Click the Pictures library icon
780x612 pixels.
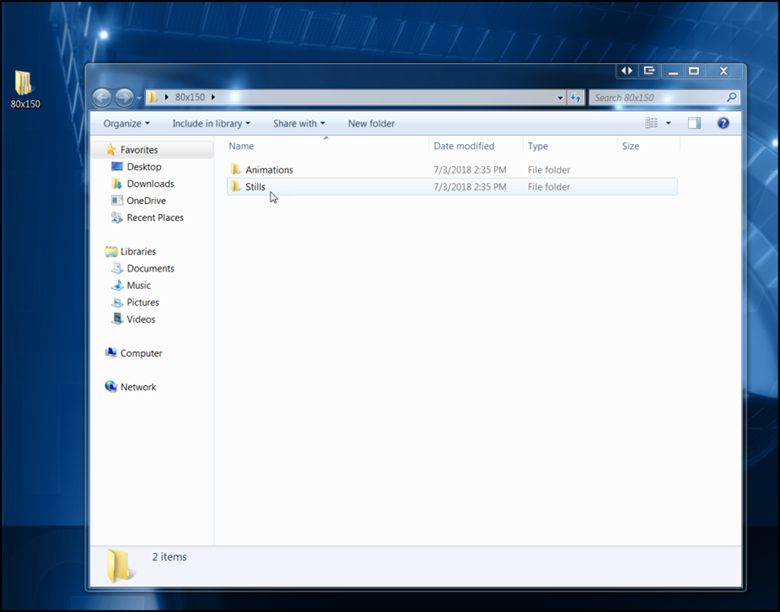click(x=117, y=302)
